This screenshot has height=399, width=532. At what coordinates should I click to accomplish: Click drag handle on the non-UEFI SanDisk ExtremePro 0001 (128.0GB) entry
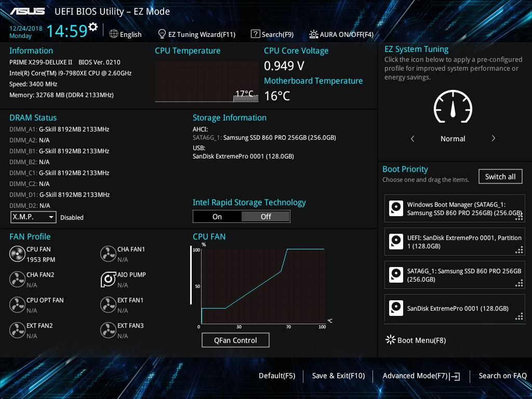[519, 316]
